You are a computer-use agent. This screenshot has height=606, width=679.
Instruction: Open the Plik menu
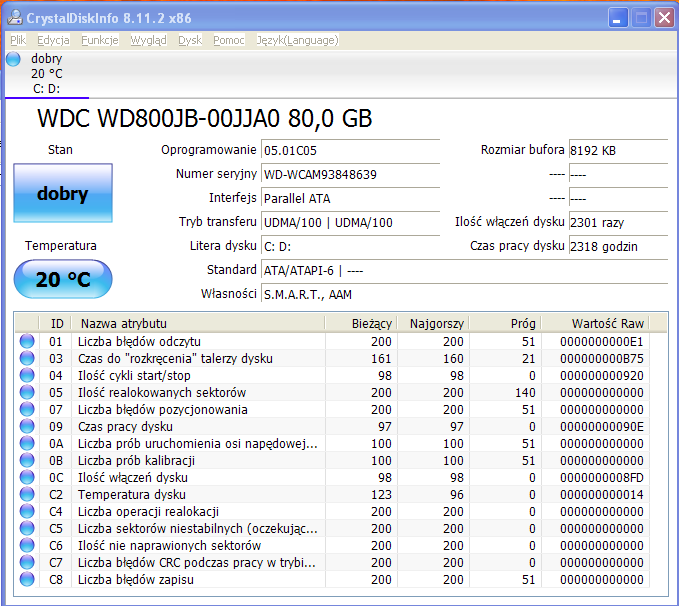pos(18,40)
